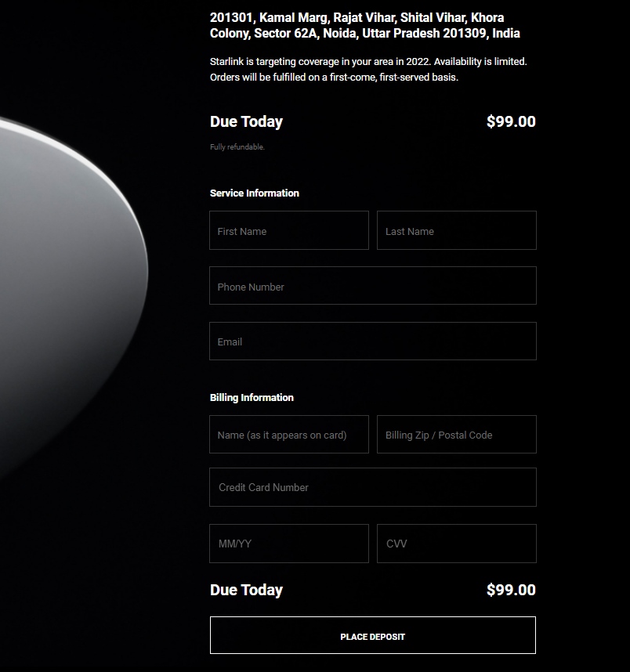Focus the CVV security code field

(x=456, y=544)
